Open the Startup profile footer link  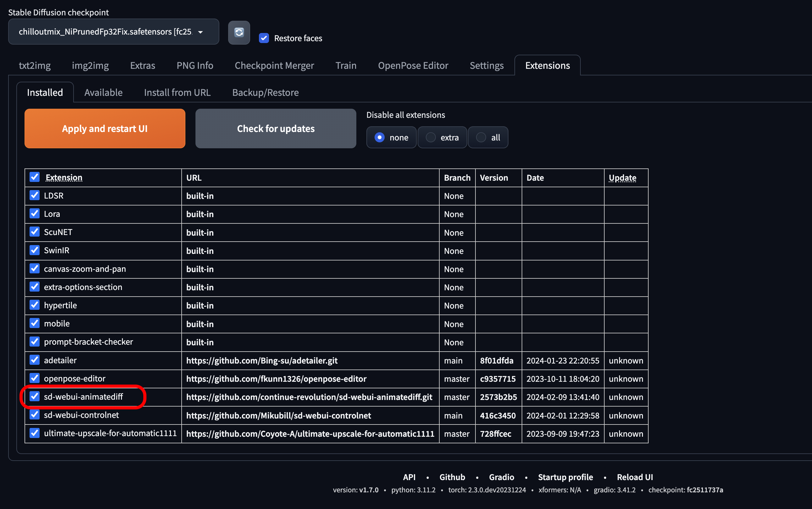point(565,477)
